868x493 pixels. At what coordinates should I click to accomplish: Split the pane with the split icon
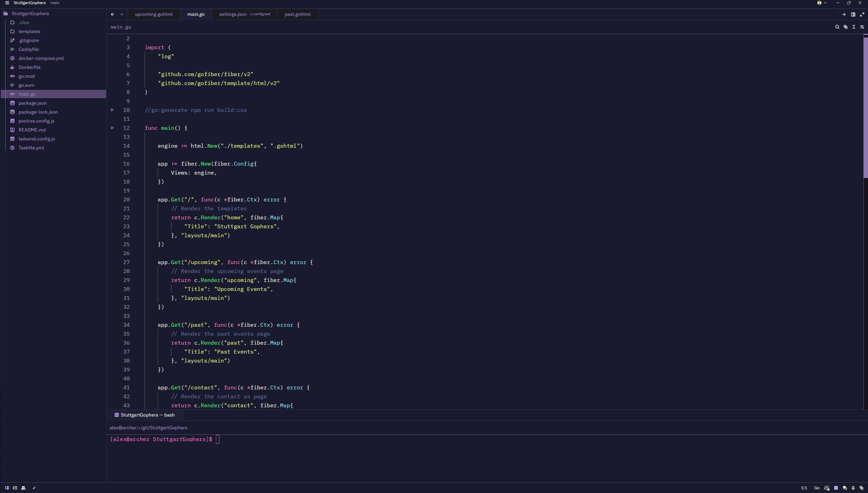[853, 14]
